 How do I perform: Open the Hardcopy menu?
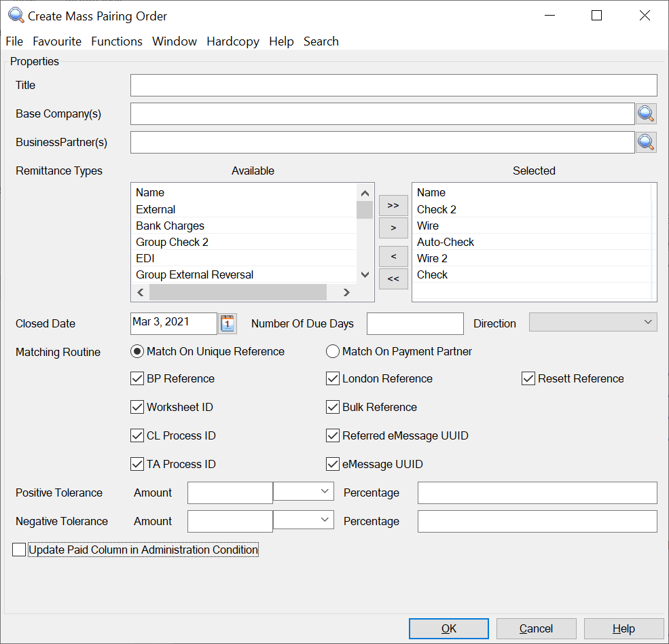233,41
